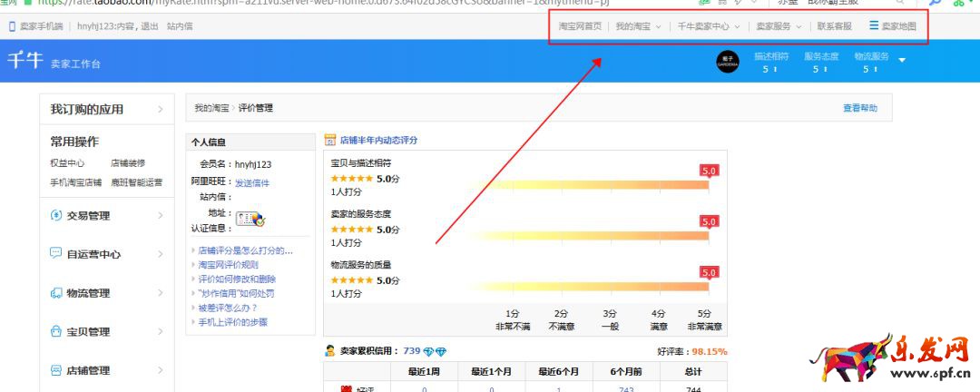This screenshot has width=980, height=392.
Task: Open 店铺装修 shortcut
Action: [x=128, y=163]
